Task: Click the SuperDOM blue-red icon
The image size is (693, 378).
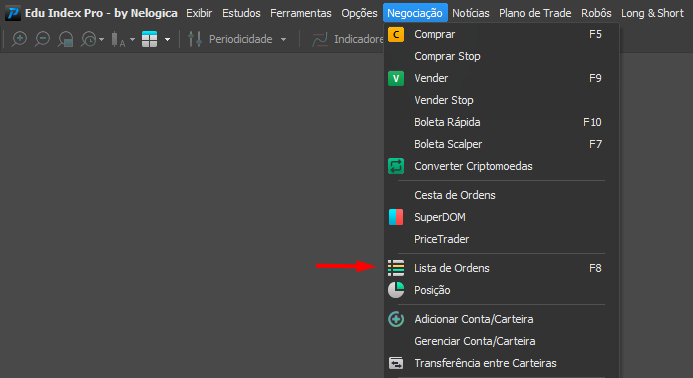Action: click(x=396, y=217)
